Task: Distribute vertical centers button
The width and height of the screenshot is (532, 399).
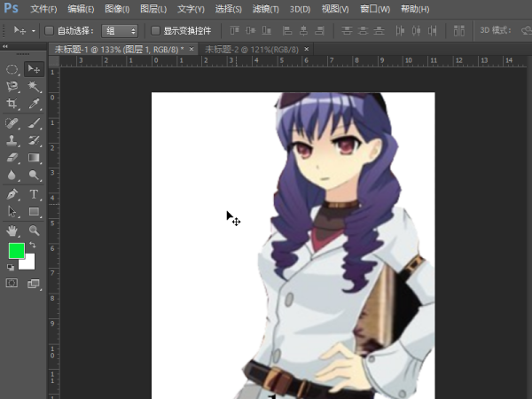Action: pyautogui.click(x=363, y=30)
